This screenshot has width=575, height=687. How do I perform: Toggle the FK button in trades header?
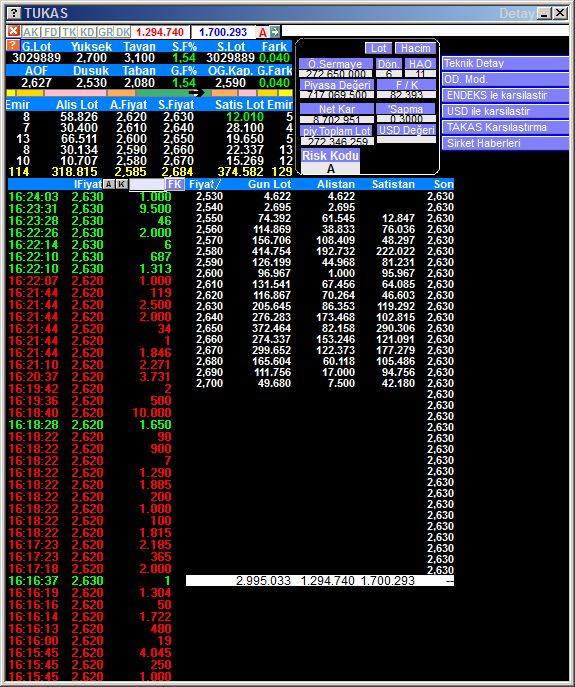point(174,184)
